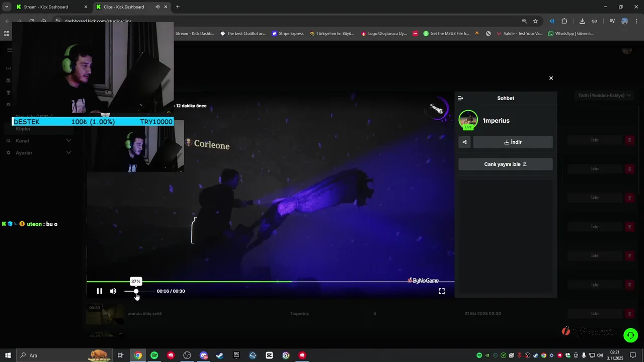This screenshot has width=644, height=362.
Task: Switch to Stream - Kick Dashboard tab
Action: 46,7
